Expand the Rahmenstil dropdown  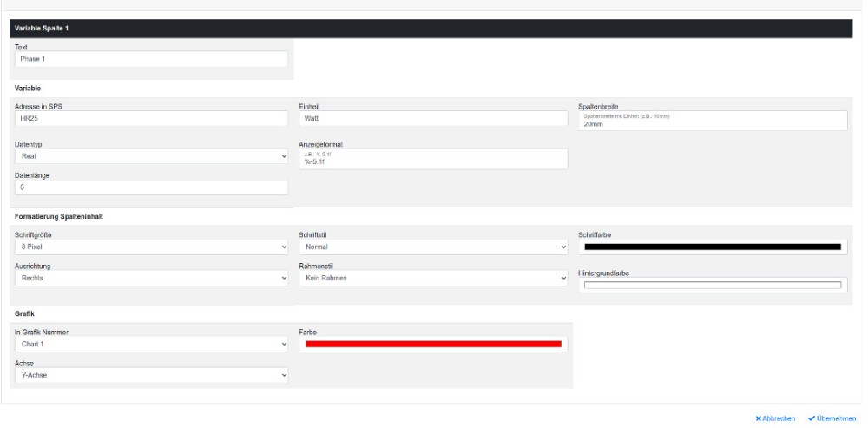pyautogui.click(x=432, y=279)
